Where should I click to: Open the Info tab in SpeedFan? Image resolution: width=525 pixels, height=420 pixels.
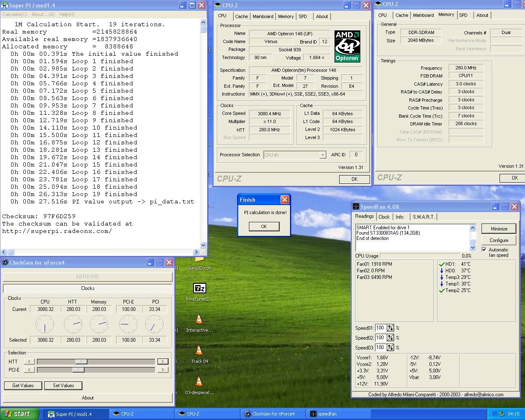coord(399,217)
